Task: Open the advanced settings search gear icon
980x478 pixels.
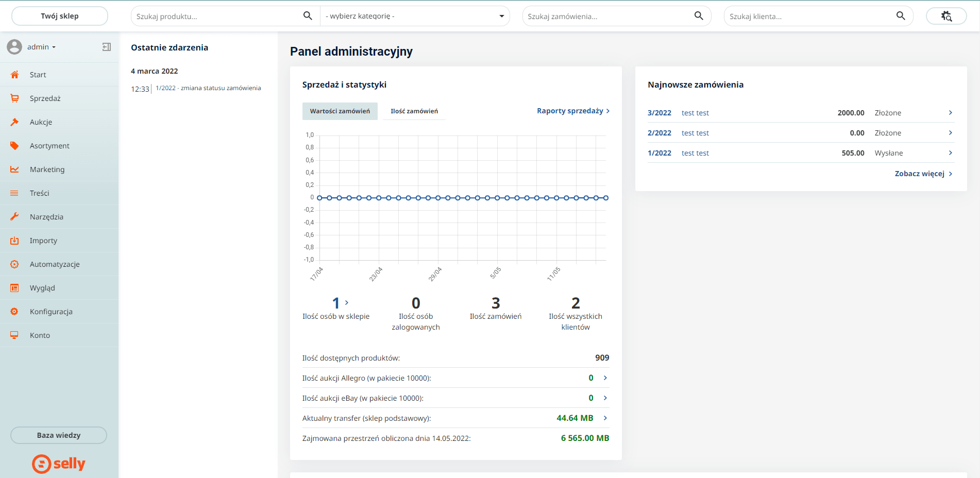Action: (946, 16)
